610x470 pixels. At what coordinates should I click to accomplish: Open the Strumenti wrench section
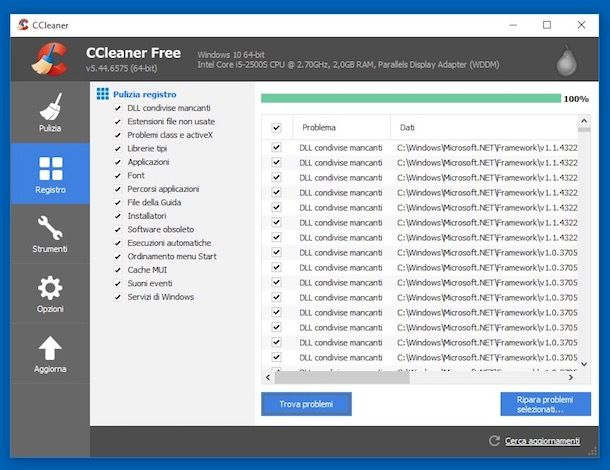click(x=50, y=234)
